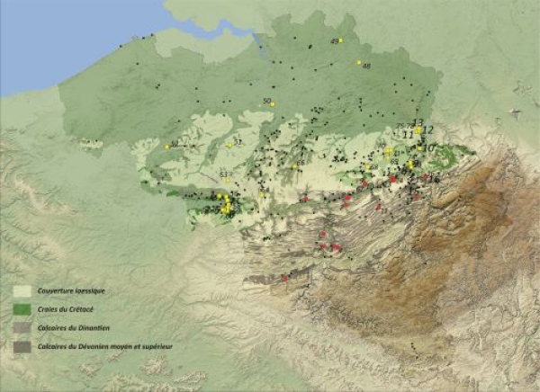This screenshot has width=540, height=392.
Task: Click the yellow marker beside number 10
Action: [x=419, y=148]
